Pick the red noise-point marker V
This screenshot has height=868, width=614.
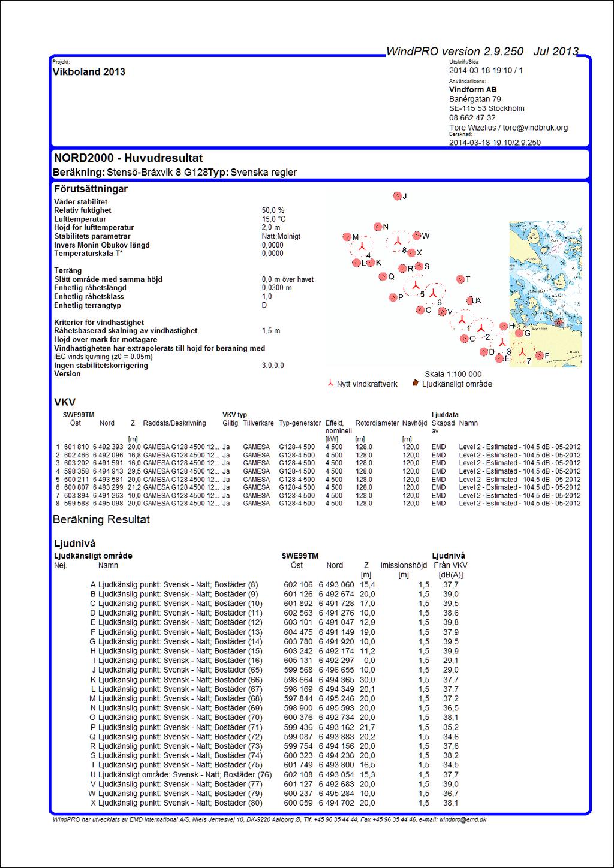[442, 312]
